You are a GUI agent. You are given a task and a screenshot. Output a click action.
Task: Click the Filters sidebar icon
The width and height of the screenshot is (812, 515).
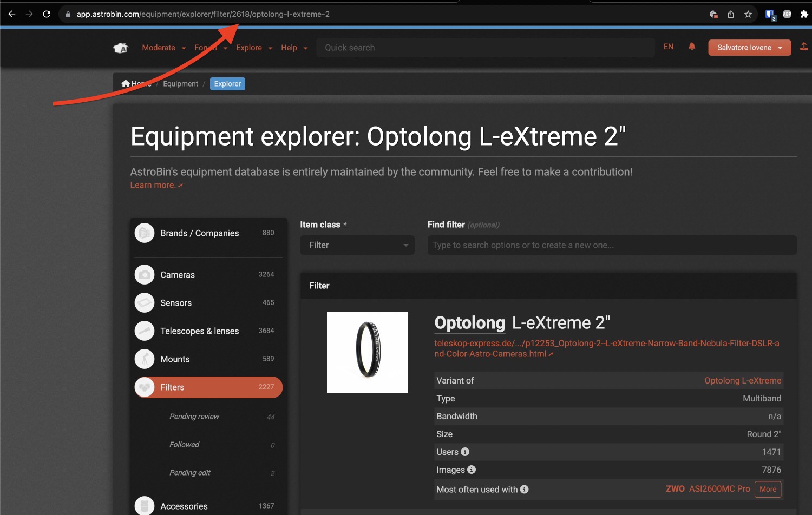(x=145, y=387)
